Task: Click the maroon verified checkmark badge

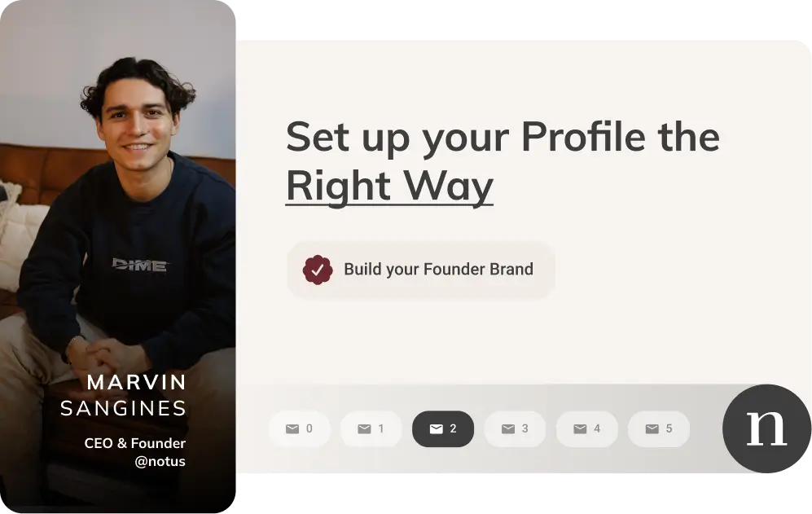Action: click(318, 270)
